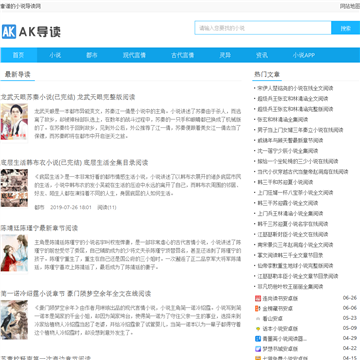Click the 连尚读书安卓版 app icon

click(258, 298)
